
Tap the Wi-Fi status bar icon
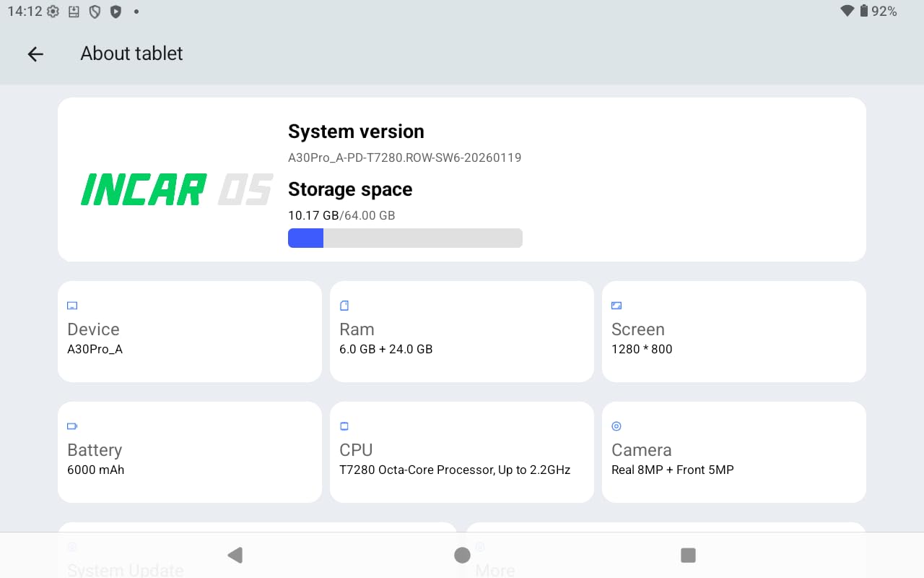[x=847, y=11]
